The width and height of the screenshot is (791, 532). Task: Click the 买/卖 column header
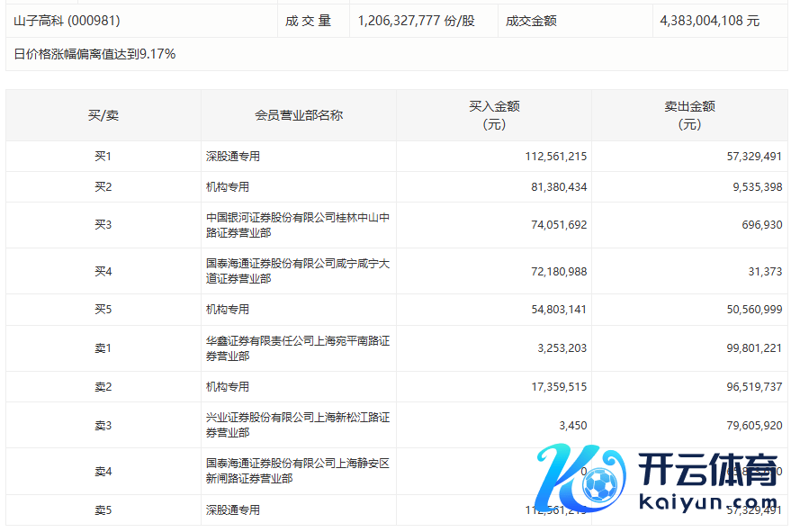[103, 115]
